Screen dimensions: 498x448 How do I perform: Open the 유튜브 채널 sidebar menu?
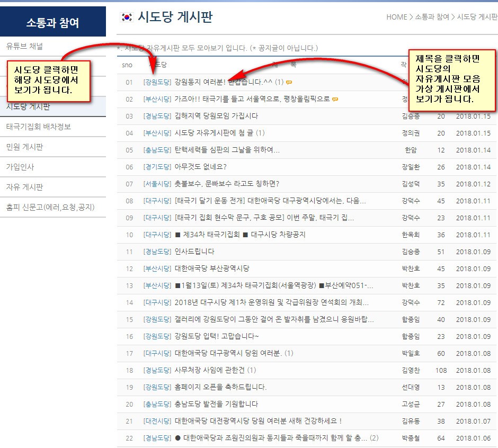[24, 46]
